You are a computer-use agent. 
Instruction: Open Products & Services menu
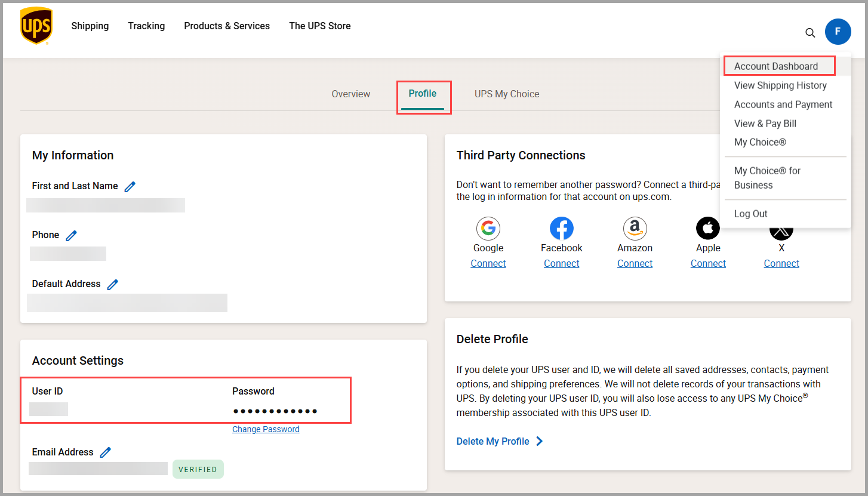227,26
